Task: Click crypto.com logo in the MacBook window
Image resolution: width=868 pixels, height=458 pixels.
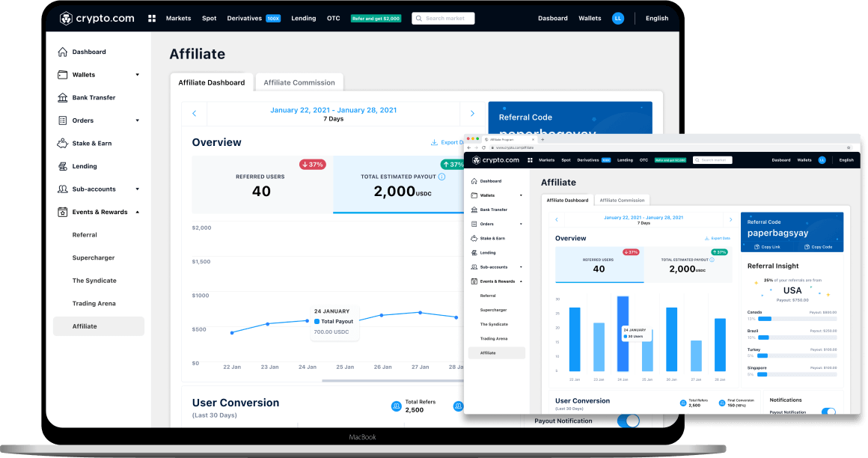Action: 97,18
